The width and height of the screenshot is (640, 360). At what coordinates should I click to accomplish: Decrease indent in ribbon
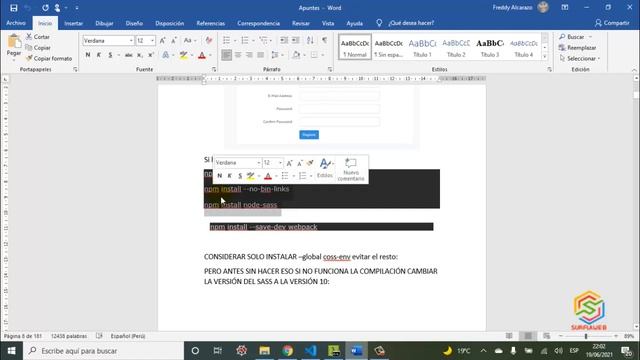pos(284,40)
